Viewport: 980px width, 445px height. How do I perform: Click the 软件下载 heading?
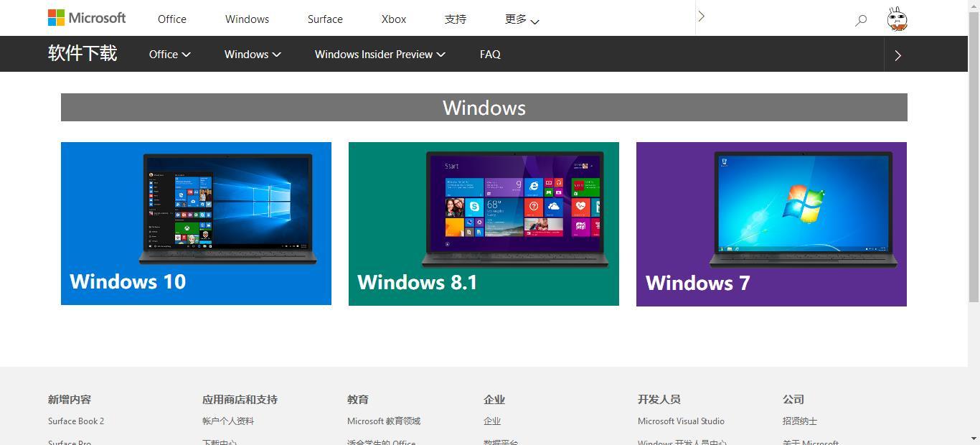point(82,53)
